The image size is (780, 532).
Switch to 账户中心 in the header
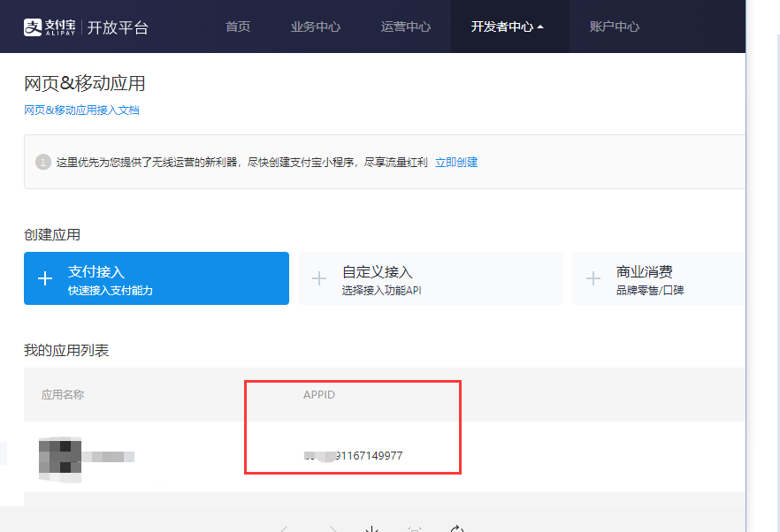point(614,27)
